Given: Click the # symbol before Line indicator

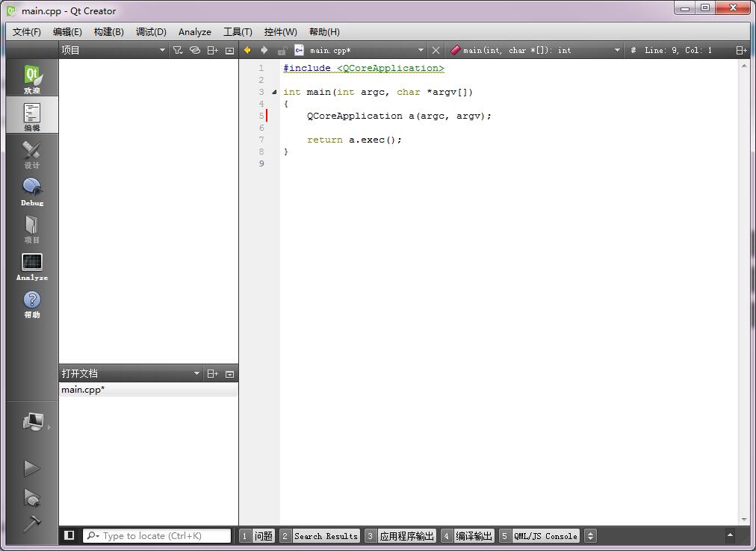Looking at the screenshot, I should (x=633, y=50).
